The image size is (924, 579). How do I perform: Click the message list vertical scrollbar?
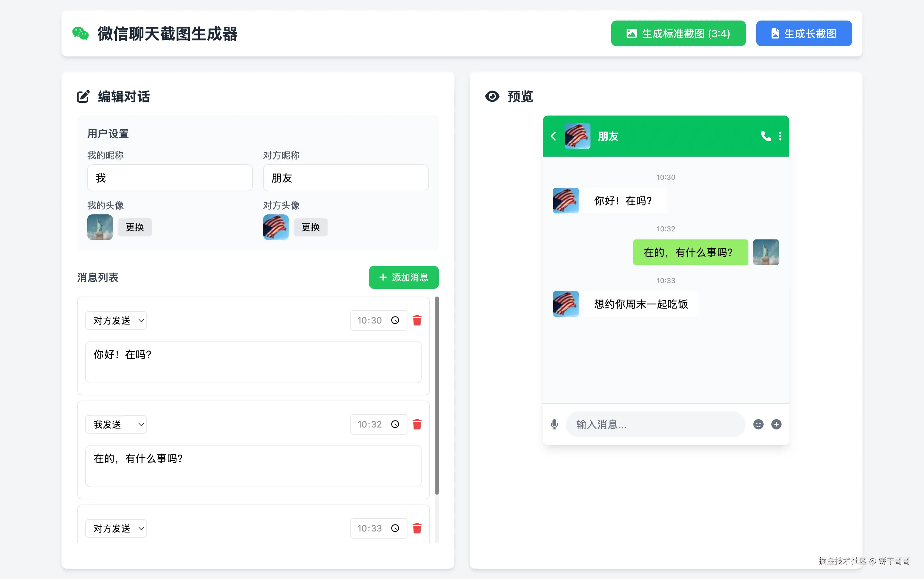pyautogui.click(x=437, y=394)
